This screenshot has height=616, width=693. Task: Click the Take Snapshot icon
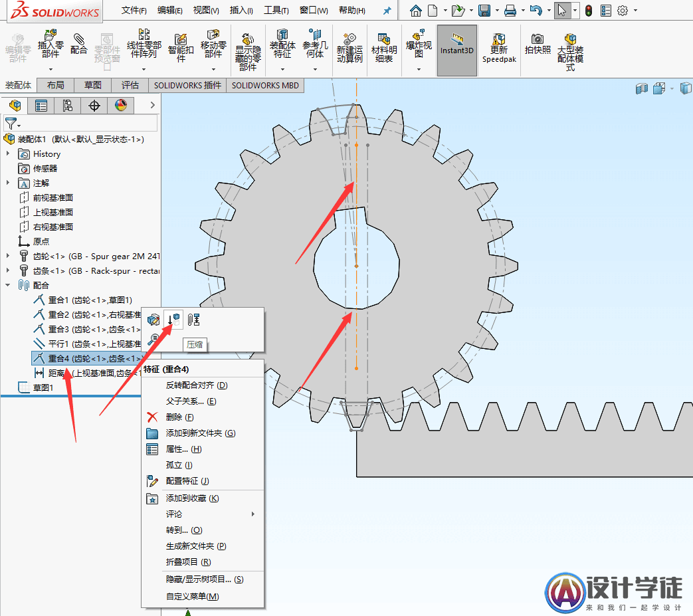(x=538, y=44)
